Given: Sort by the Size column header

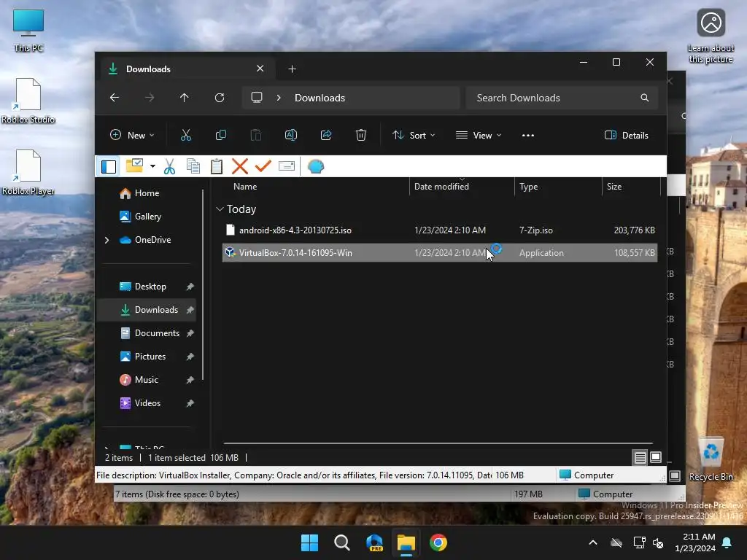Looking at the screenshot, I should [x=614, y=187].
